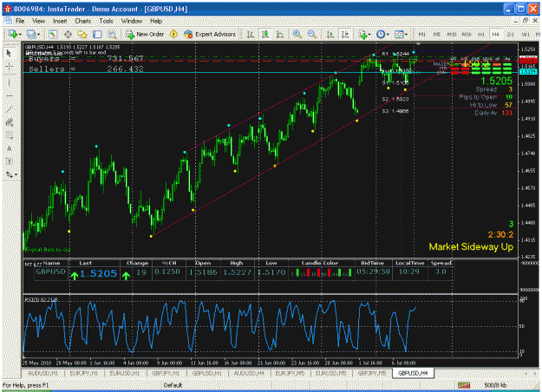Image resolution: width=542 pixels, height=392 pixels.
Task: Switch timeframe to D1
Action: pyautogui.click(x=511, y=34)
